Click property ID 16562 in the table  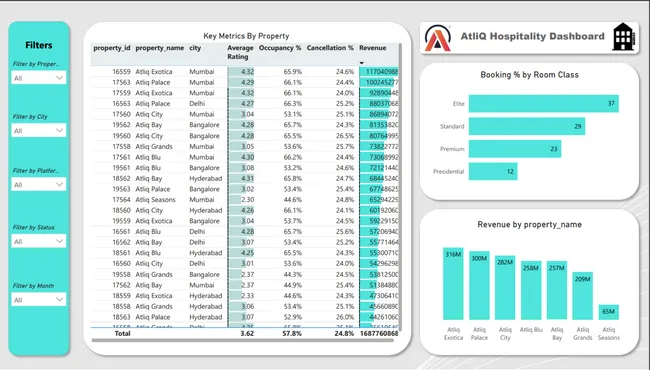[x=121, y=242]
